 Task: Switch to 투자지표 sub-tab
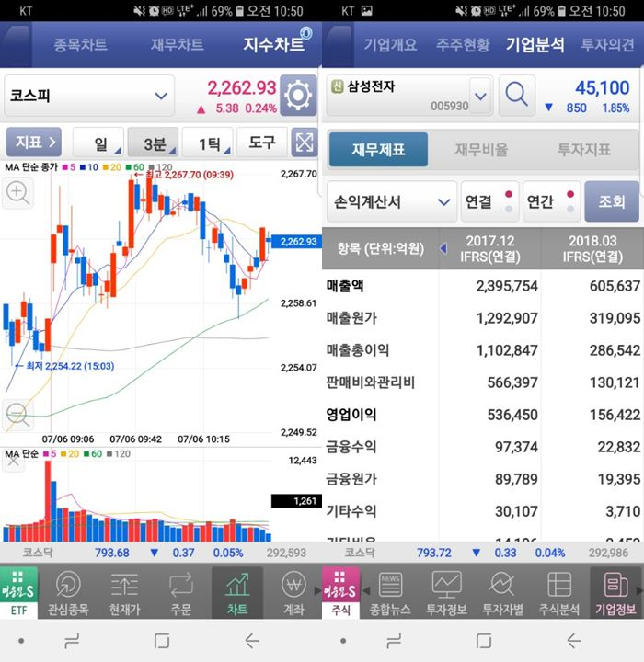(x=584, y=150)
